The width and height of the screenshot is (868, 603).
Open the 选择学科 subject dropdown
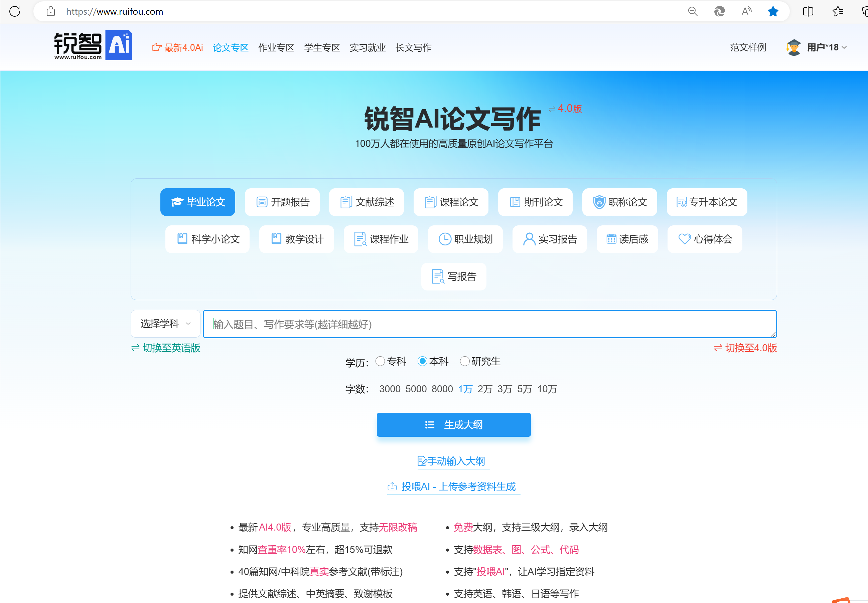pos(165,324)
